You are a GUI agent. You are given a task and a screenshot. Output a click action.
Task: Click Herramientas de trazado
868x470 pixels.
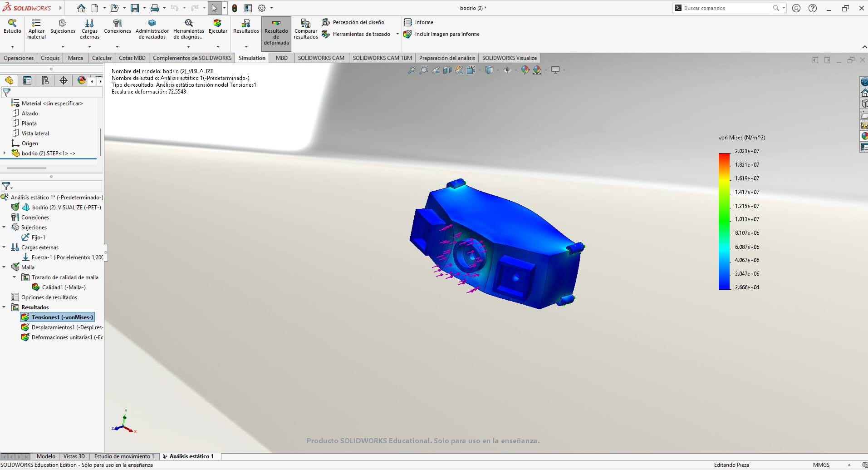click(x=356, y=34)
